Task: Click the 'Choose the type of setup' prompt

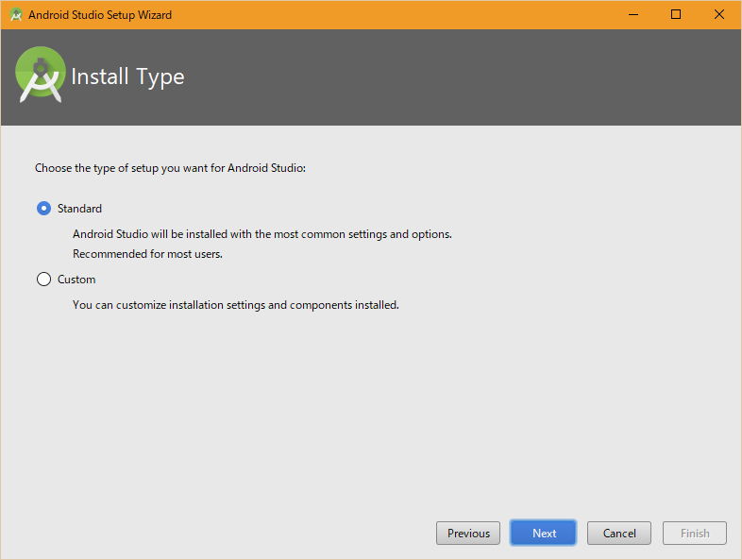Action: pos(171,168)
